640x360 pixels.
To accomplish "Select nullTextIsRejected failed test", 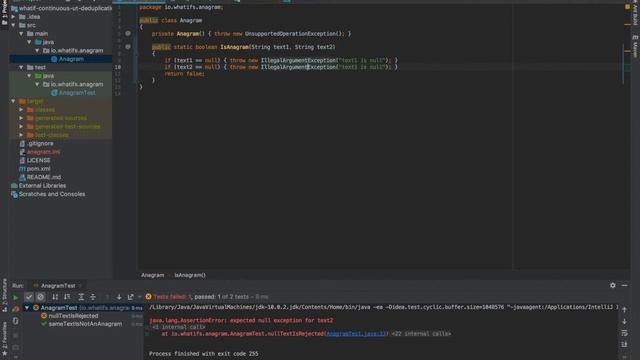I will (73, 316).
